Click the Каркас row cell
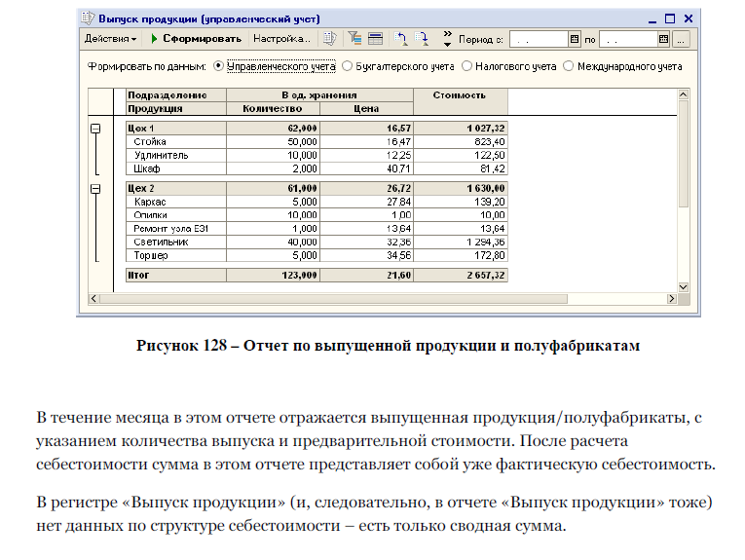The image size is (745, 560). pyautogui.click(x=176, y=202)
